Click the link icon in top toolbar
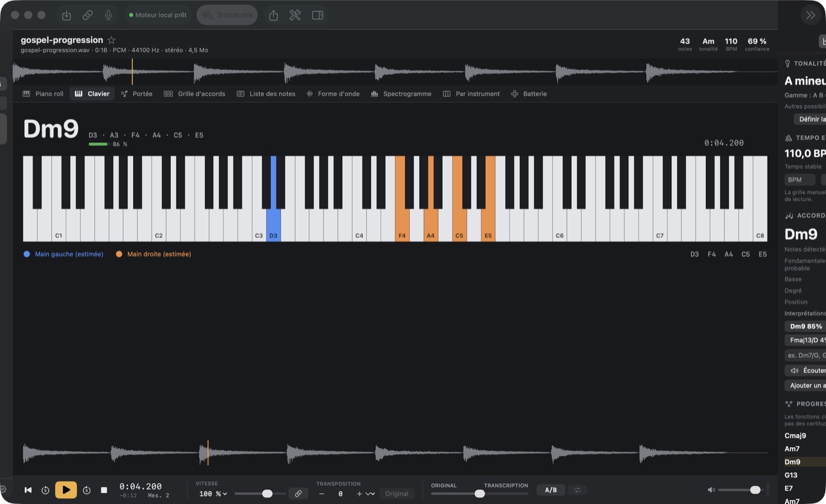The width and height of the screenshot is (826, 504). (88, 15)
